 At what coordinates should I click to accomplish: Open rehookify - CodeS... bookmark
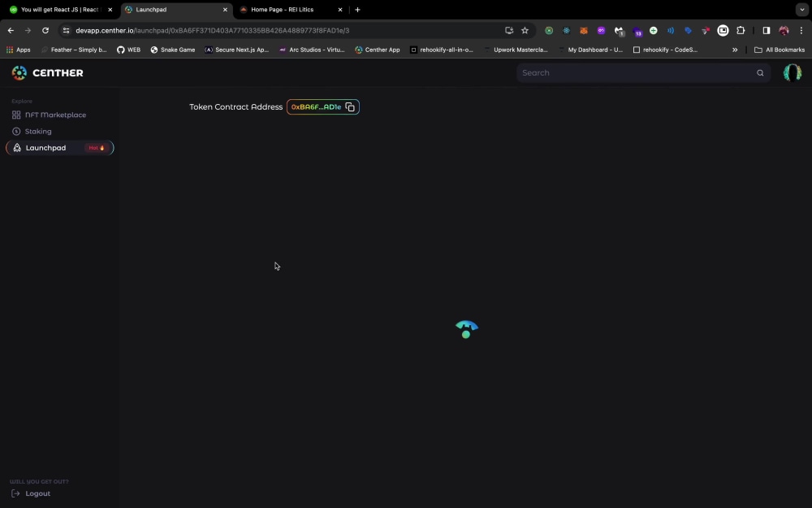666,50
